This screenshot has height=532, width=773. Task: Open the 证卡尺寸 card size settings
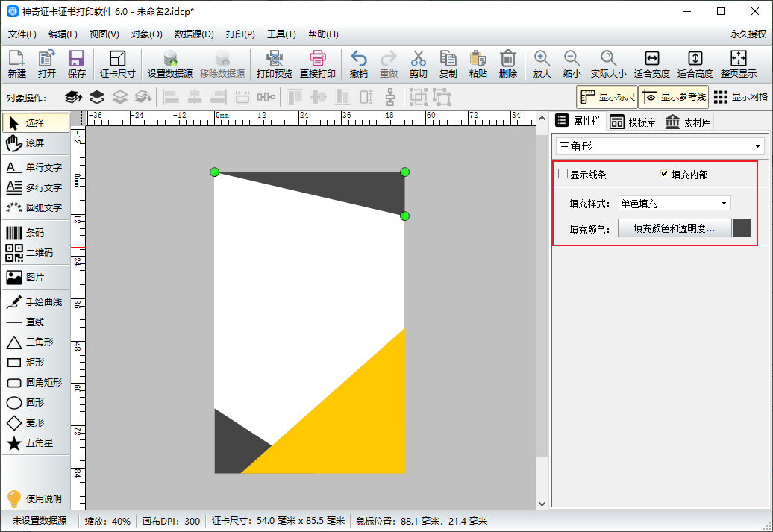117,64
